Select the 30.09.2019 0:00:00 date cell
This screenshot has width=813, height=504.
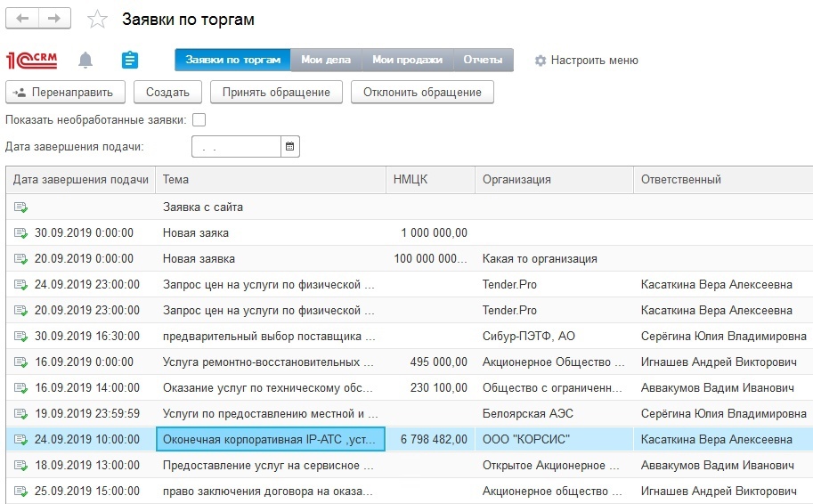[81, 233]
